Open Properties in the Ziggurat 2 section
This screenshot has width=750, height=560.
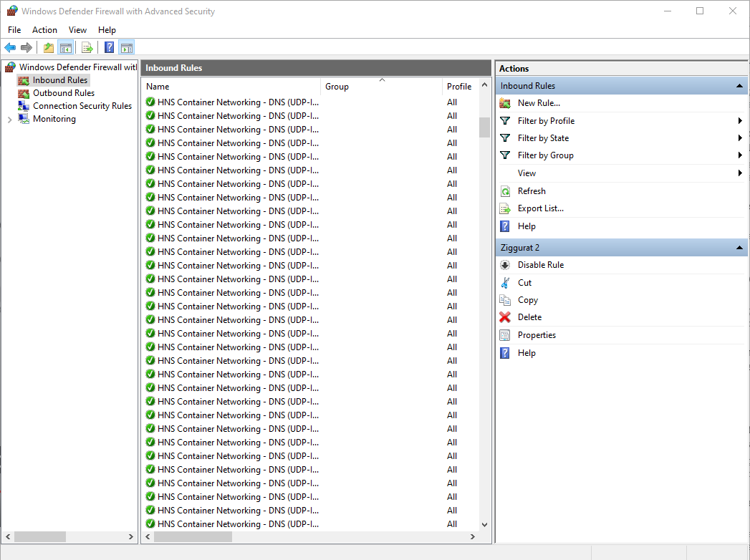coord(537,335)
